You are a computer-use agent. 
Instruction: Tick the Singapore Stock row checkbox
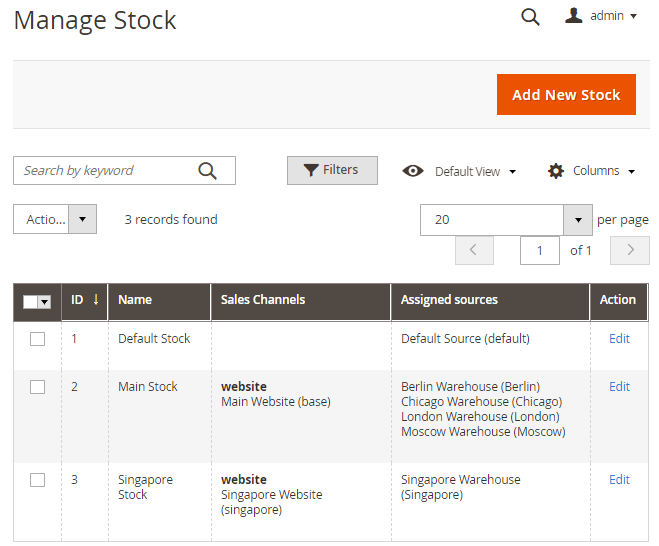[37, 480]
